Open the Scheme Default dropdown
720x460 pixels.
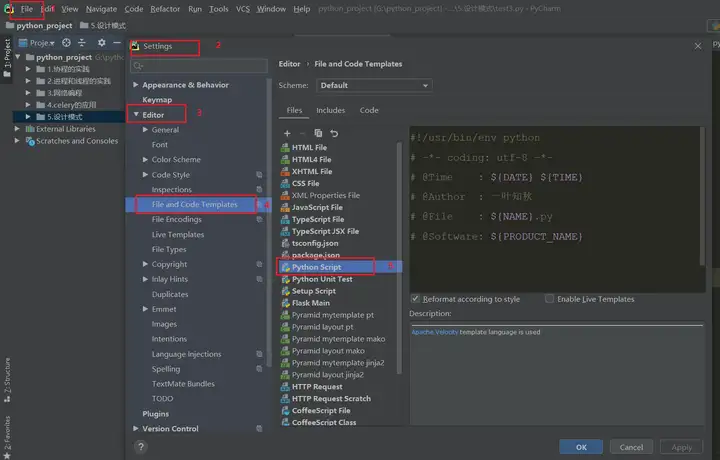pos(374,85)
